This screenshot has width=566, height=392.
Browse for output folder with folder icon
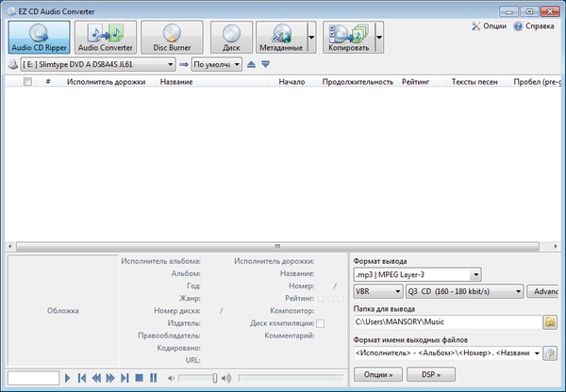(x=550, y=322)
